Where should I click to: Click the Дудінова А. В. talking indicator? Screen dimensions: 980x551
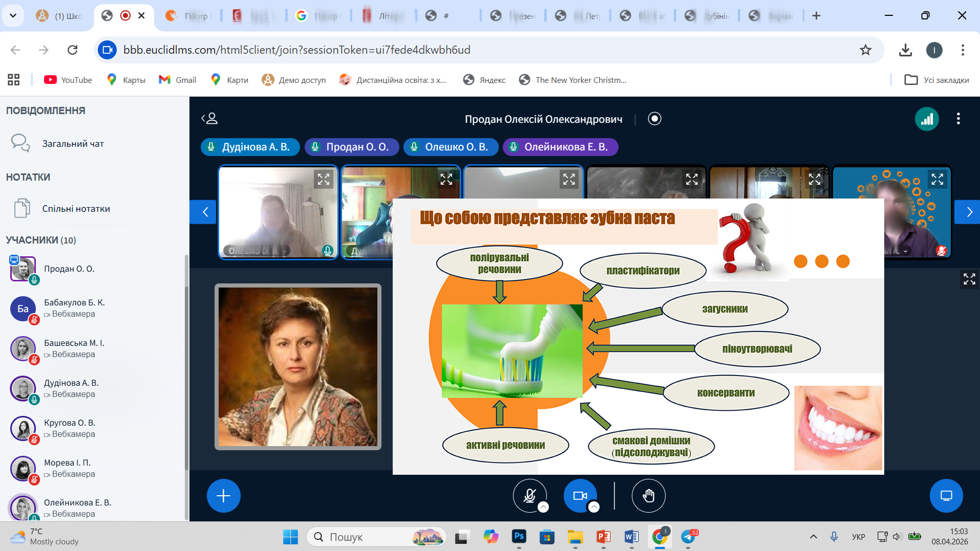(x=250, y=147)
